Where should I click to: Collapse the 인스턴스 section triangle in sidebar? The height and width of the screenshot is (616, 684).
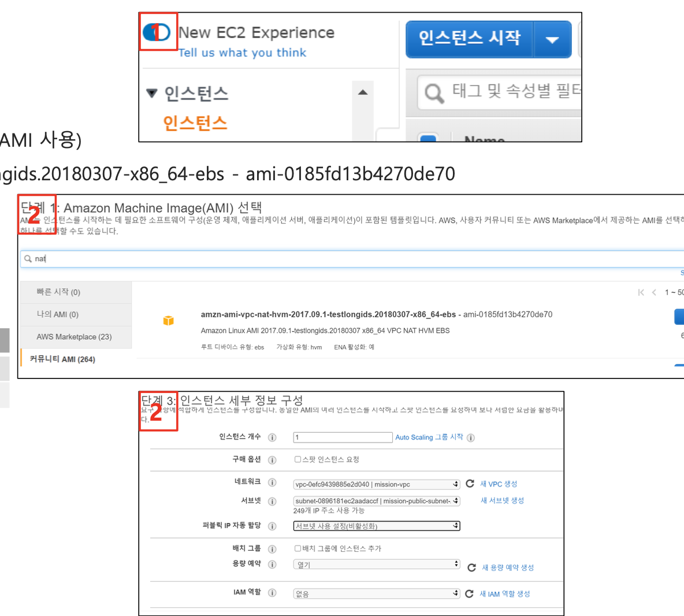(x=152, y=93)
